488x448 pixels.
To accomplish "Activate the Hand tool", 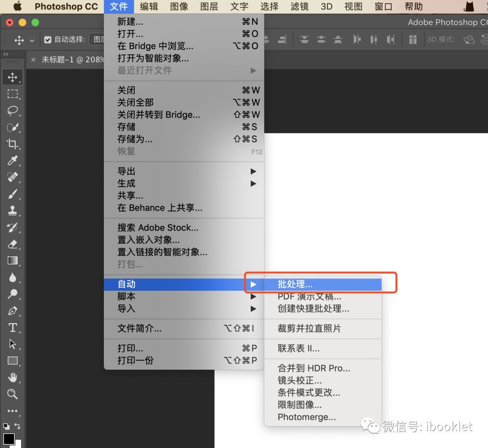I will pyautogui.click(x=13, y=377).
